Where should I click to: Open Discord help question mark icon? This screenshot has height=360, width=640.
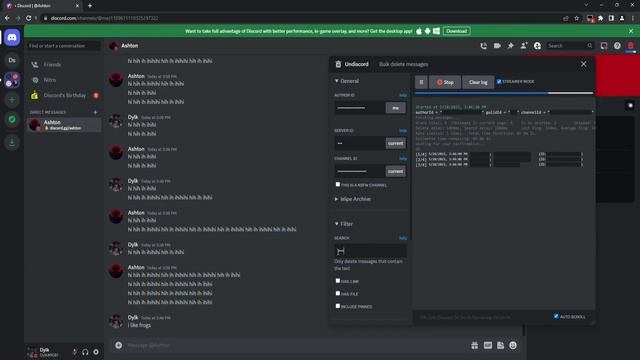click(x=617, y=46)
